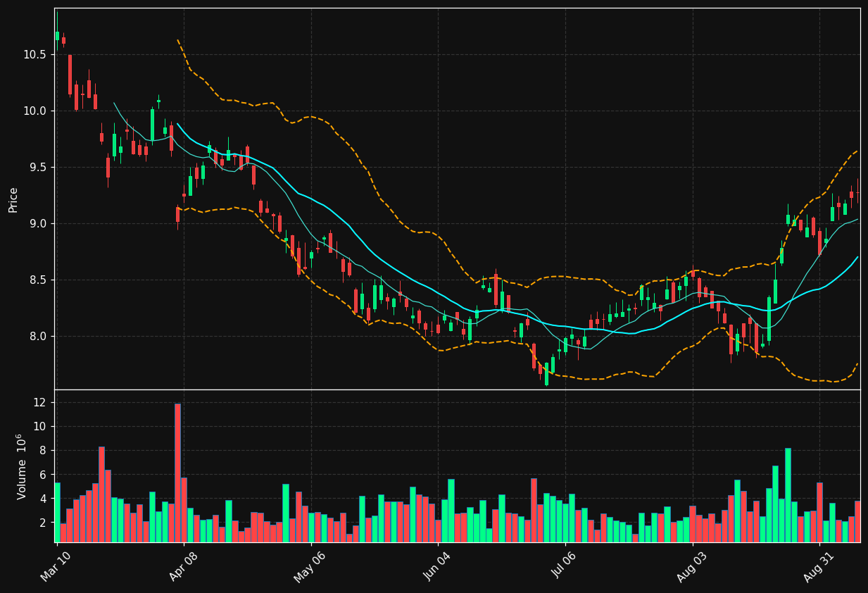Click the 10.0 price axis tick label
868x593 pixels.
click(36, 111)
